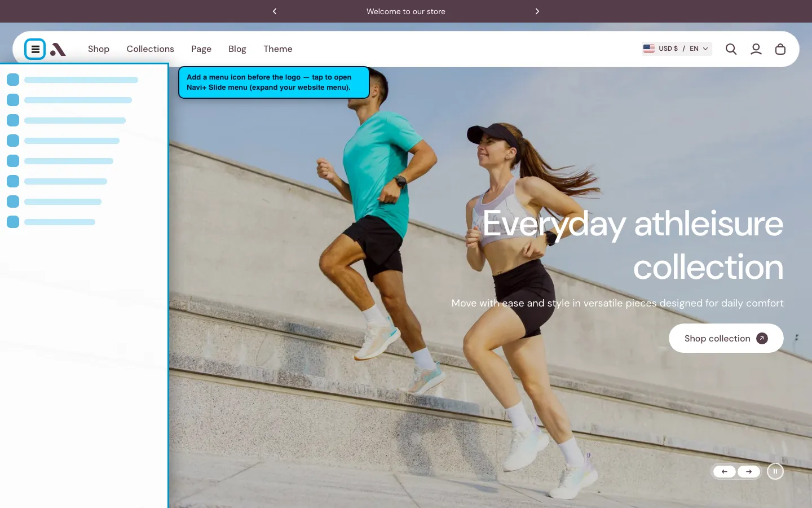Expand the USD $ / EN currency selector
The height and width of the screenshot is (508, 812).
[x=677, y=49]
